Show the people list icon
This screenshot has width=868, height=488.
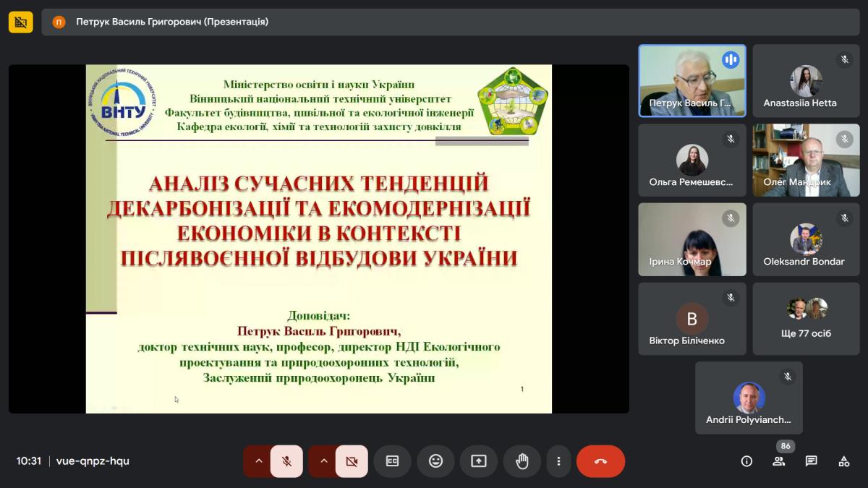coord(779,461)
